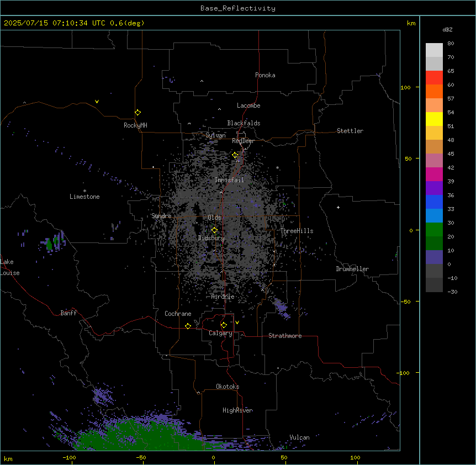Click the Sylvan town label
Image resolution: width=476 pixels, height=465 pixels.
click(215, 135)
